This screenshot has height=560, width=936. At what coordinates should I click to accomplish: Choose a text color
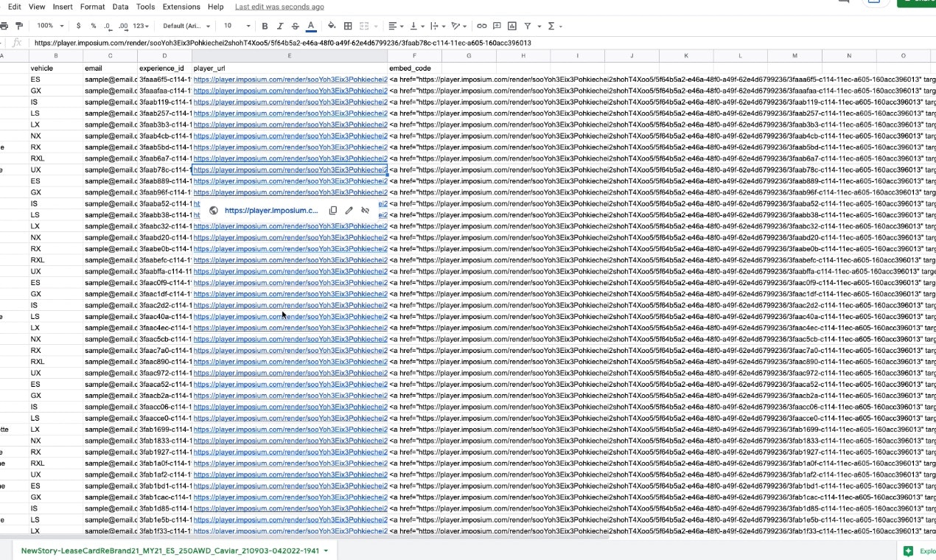(x=310, y=26)
